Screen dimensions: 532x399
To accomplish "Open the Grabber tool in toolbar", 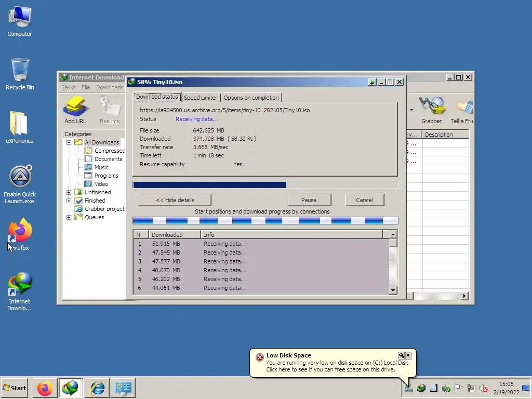I will pos(432,110).
